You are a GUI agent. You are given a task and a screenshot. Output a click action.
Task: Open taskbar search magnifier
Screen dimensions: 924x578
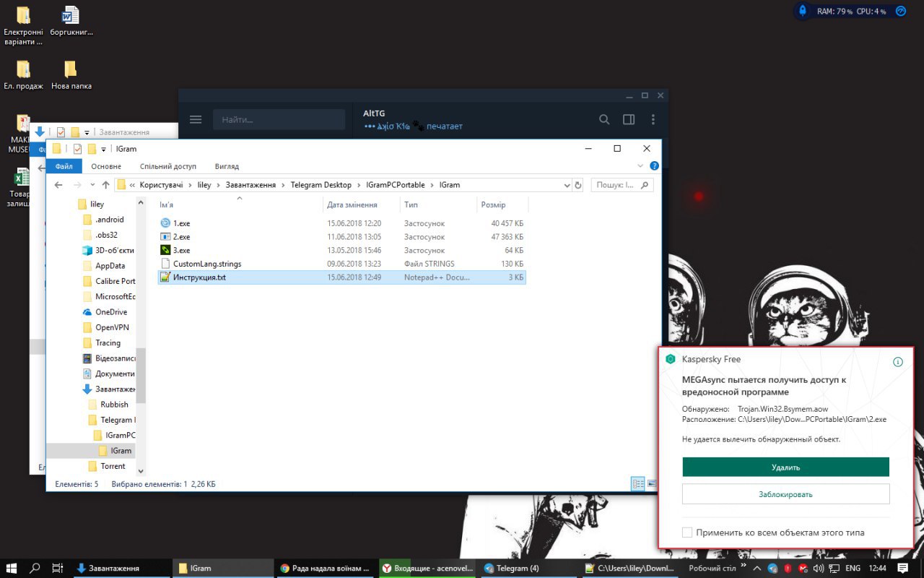[x=35, y=568]
